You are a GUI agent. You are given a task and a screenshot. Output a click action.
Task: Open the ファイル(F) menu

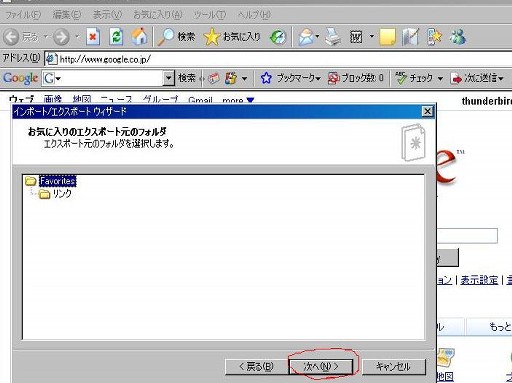(x=23, y=15)
